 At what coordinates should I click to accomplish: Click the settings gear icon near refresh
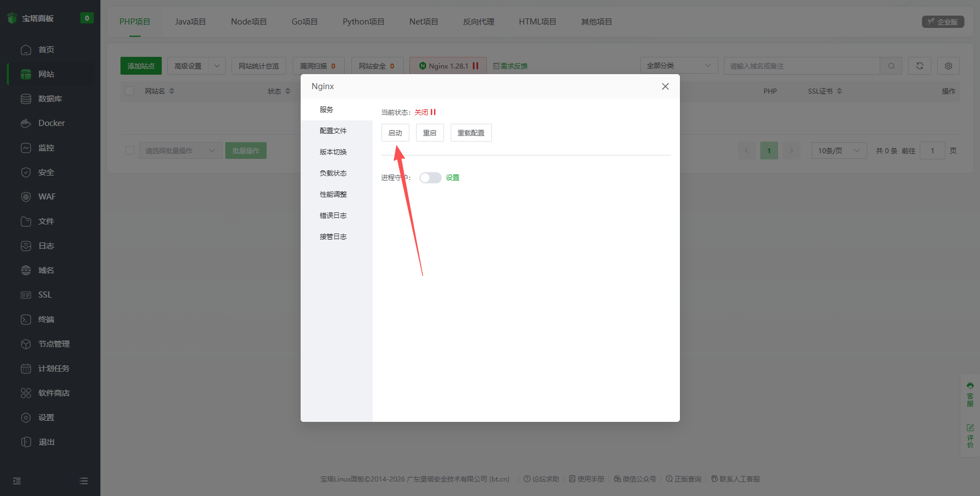click(x=948, y=66)
